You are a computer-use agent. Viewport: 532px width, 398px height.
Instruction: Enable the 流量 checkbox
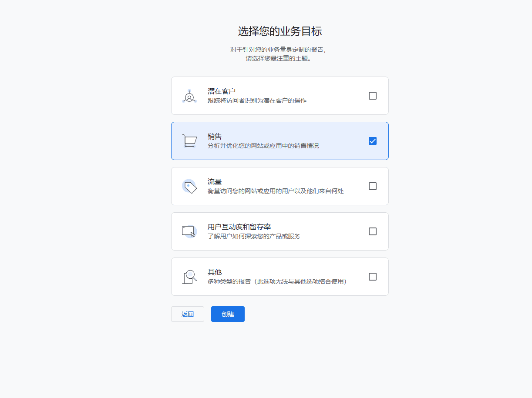point(373,186)
